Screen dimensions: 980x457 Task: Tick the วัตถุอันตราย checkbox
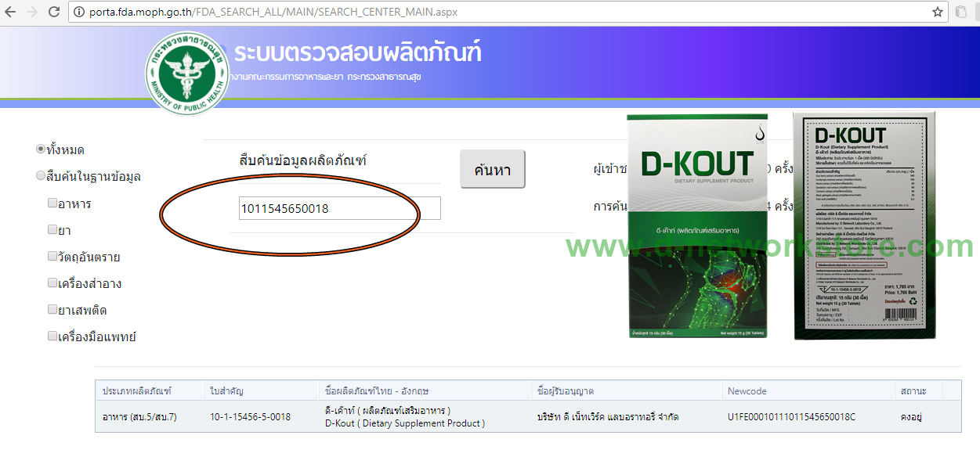click(x=52, y=256)
